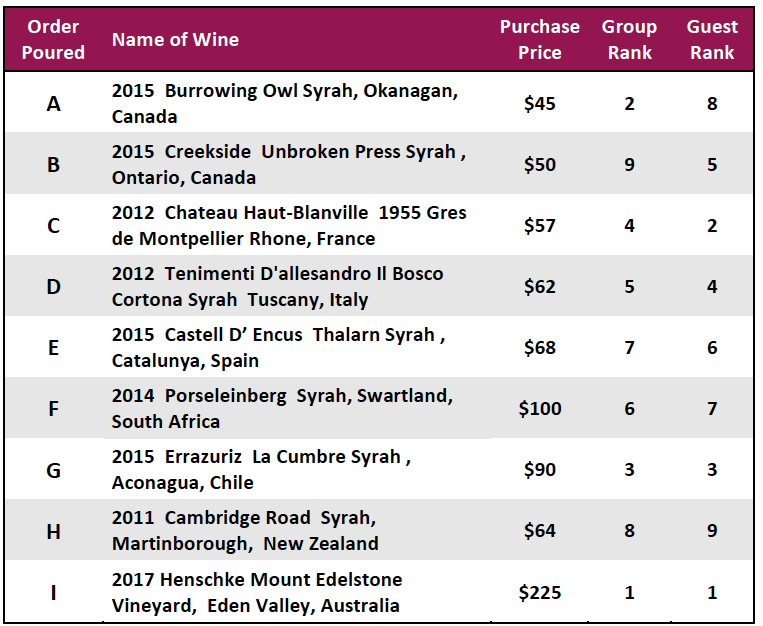Click the Porseleinberg Syrah wine name
Screen dimensions: 763x626
click(282, 408)
